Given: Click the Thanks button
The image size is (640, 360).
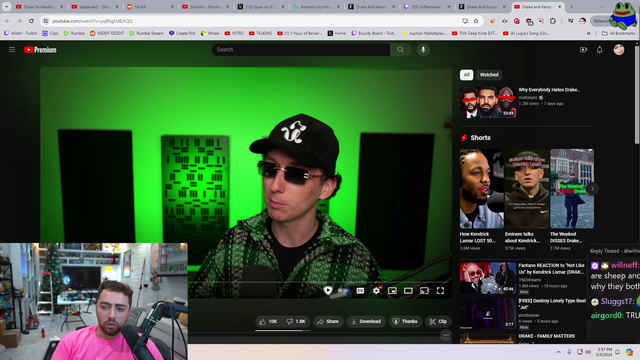Looking at the screenshot, I should coord(405,322).
